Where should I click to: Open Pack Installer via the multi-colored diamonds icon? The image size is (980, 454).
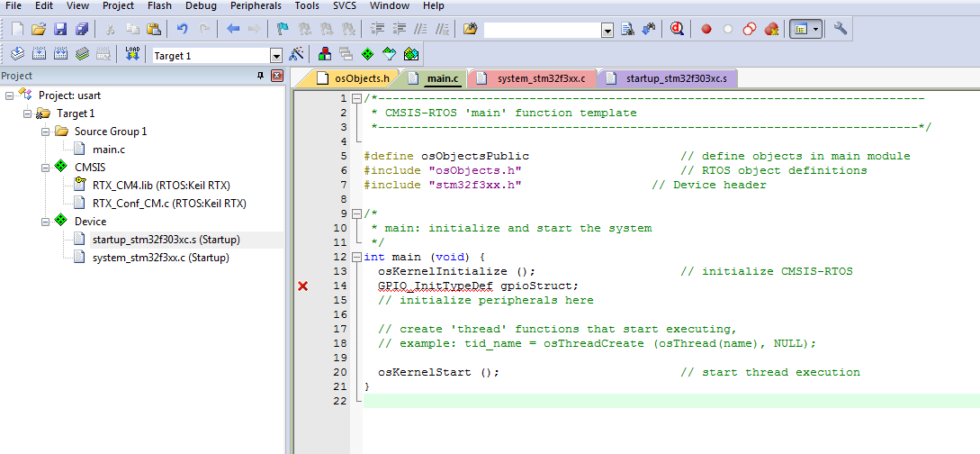(x=410, y=54)
